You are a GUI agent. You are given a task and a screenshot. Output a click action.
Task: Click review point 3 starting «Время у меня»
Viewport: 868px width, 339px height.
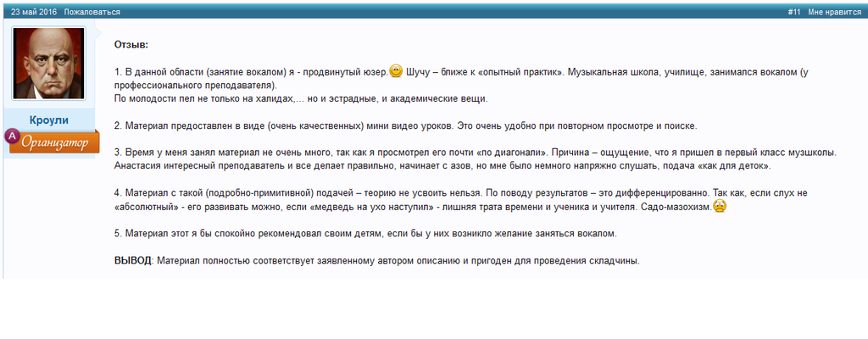tap(339, 153)
